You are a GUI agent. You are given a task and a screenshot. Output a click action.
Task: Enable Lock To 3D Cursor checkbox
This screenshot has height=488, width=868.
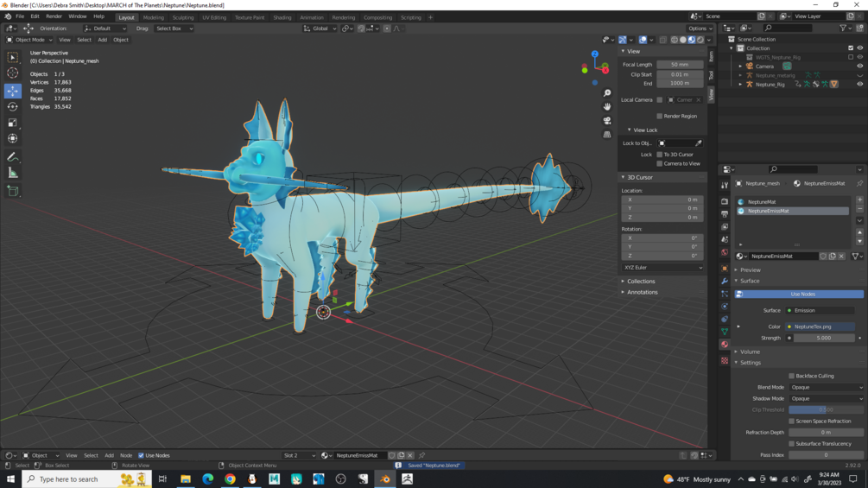pos(659,155)
